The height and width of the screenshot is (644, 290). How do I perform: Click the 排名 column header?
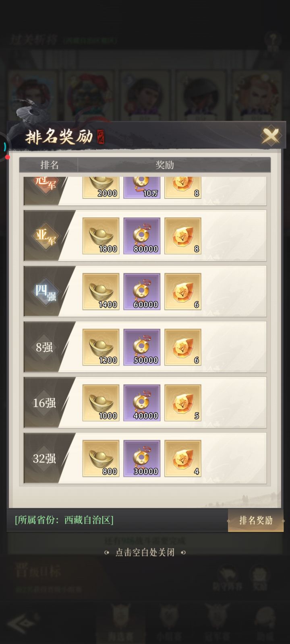click(49, 165)
